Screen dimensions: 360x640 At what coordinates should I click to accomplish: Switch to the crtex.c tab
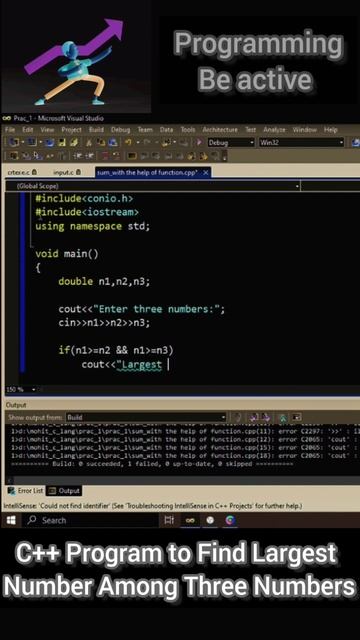coord(22,173)
